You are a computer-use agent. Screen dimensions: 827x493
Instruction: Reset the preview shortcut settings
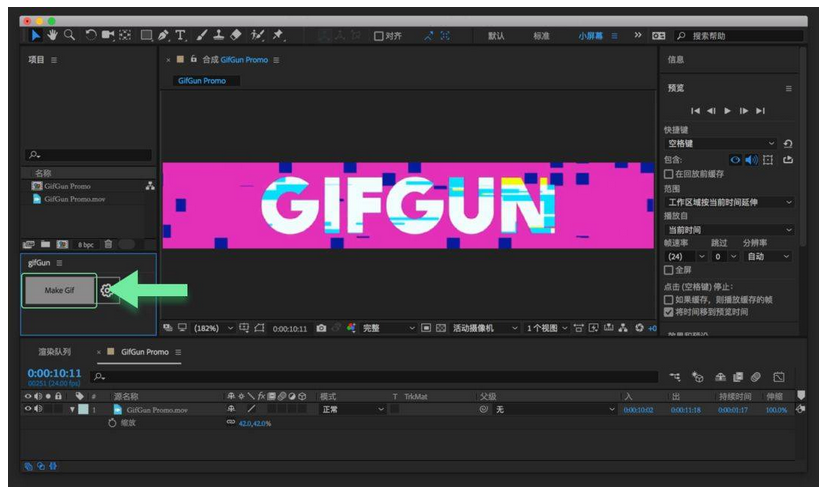[788, 143]
